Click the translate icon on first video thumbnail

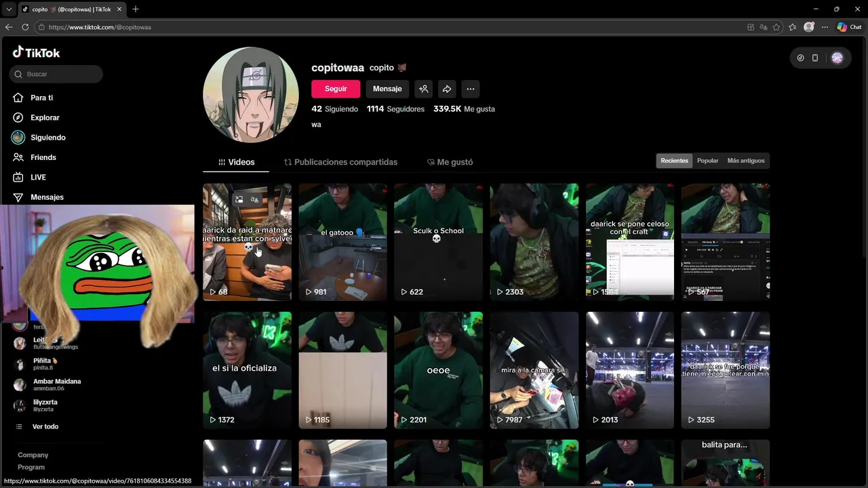click(254, 199)
